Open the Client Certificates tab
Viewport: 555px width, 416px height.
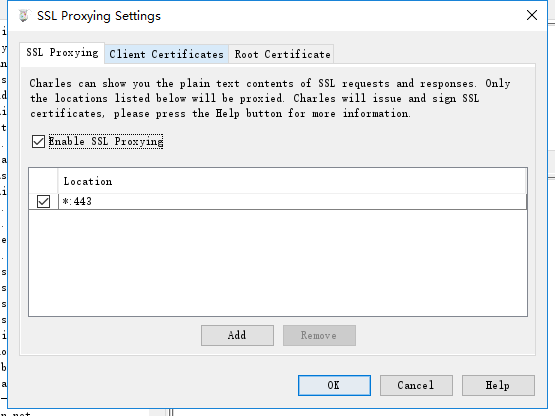point(166,55)
